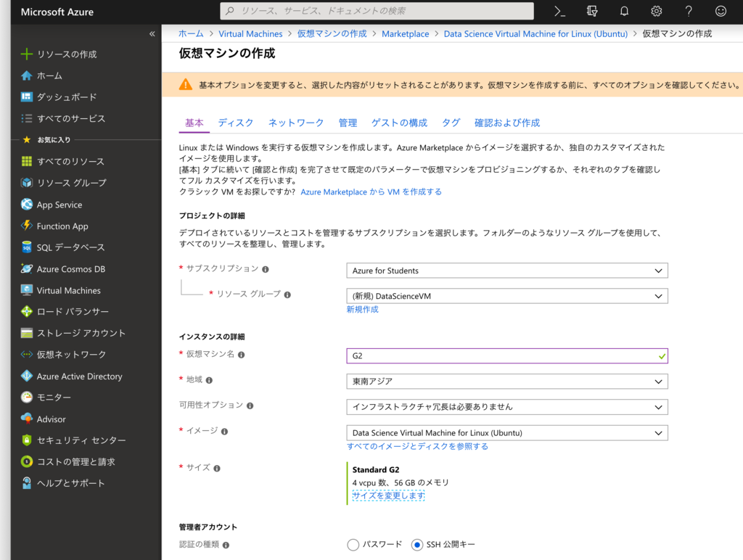Switch to the 確認および作成 tab
The height and width of the screenshot is (560, 743).
[x=507, y=123]
